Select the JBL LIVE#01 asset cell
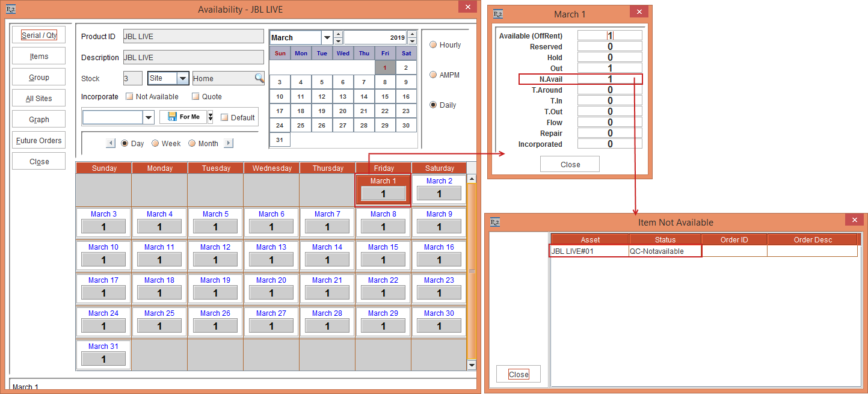 point(589,251)
